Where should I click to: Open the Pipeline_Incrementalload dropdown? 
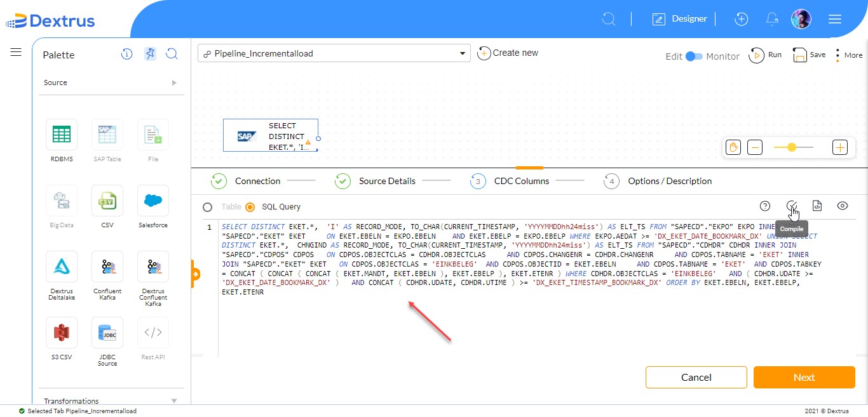334,53
